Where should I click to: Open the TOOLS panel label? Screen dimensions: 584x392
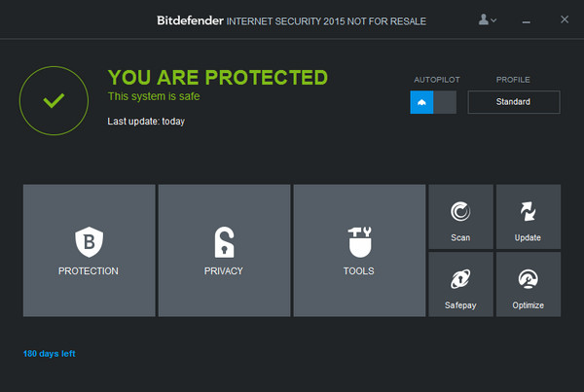(x=359, y=271)
